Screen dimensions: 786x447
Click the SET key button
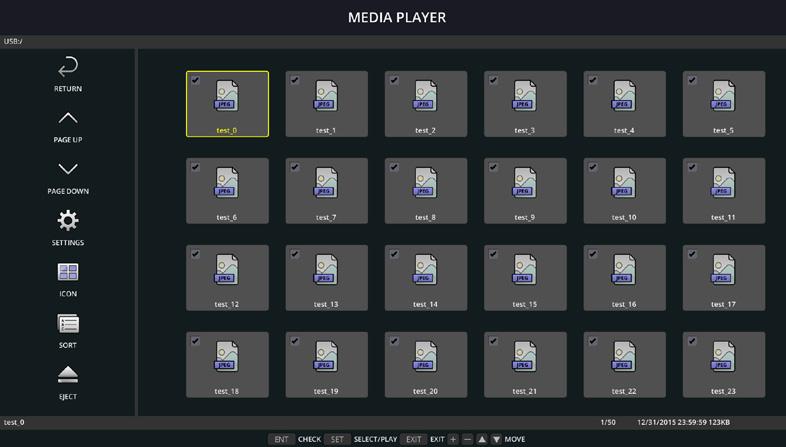(x=337, y=439)
